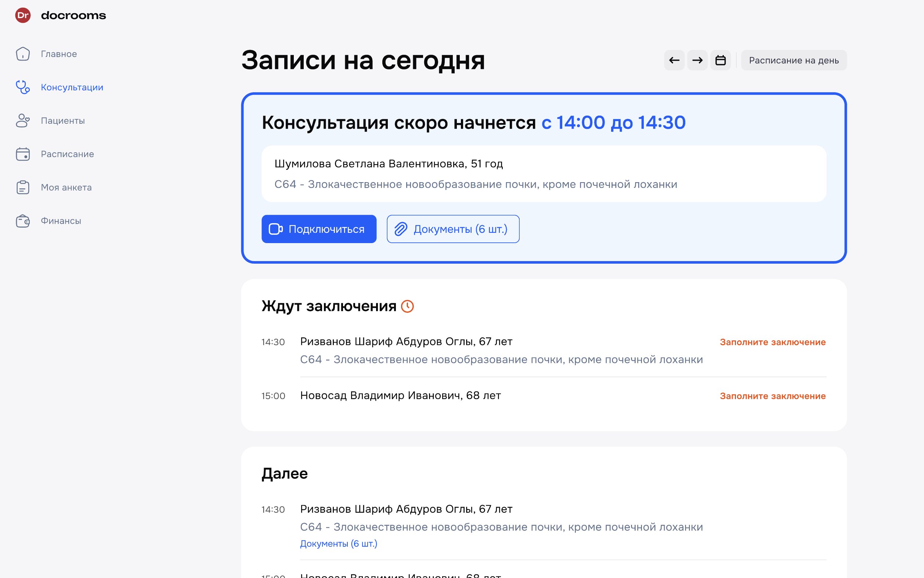Image resolution: width=924 pixels, height=578 pixels.
Task: Go to the Пациенты section
Action: coord(63,121)
